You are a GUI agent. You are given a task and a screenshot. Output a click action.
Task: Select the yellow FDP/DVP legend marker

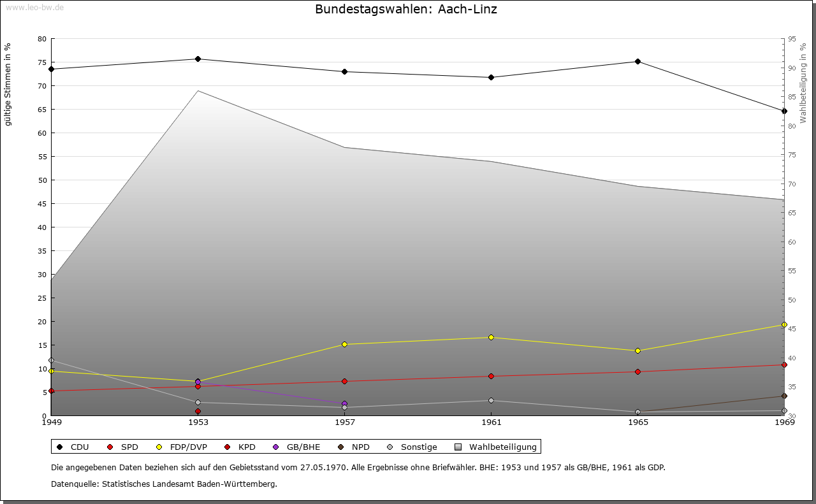(159, 447)
